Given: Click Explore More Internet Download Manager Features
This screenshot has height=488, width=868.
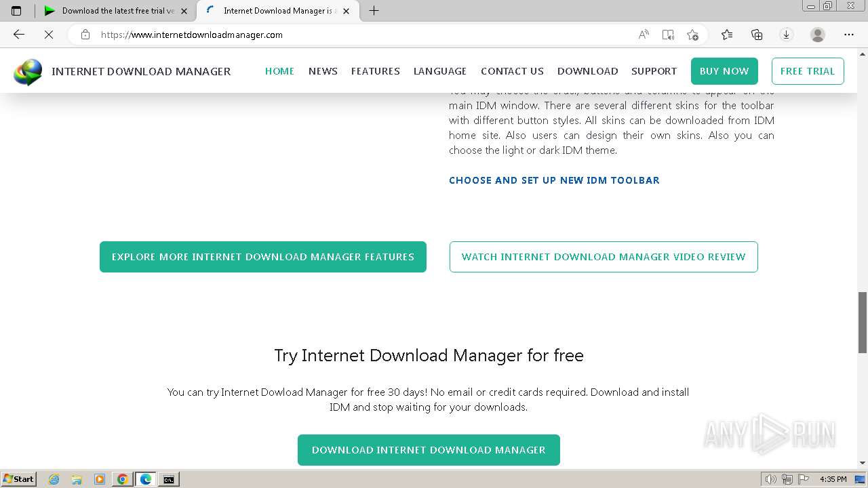Looking at the screenshot, I should tap(263, 257).
